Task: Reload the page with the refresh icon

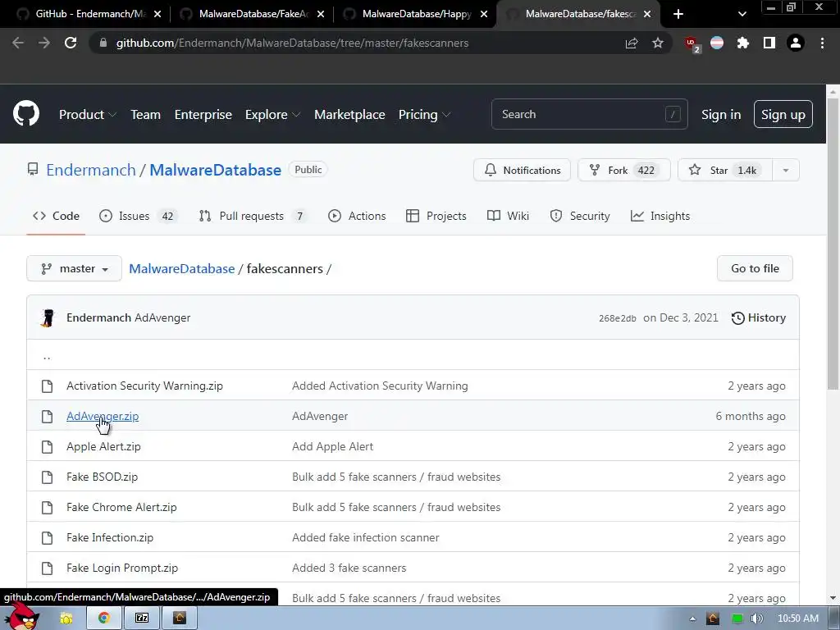Action: [x=71, y=43]
